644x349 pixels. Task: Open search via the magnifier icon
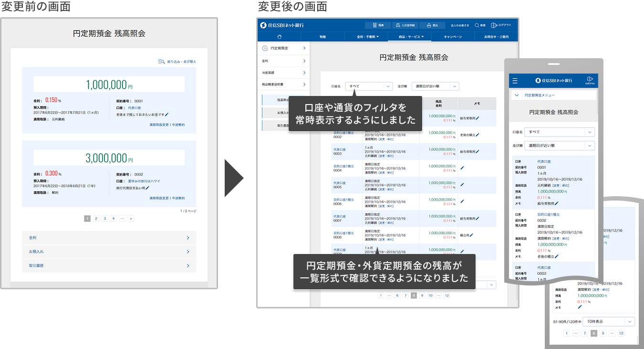477,24
